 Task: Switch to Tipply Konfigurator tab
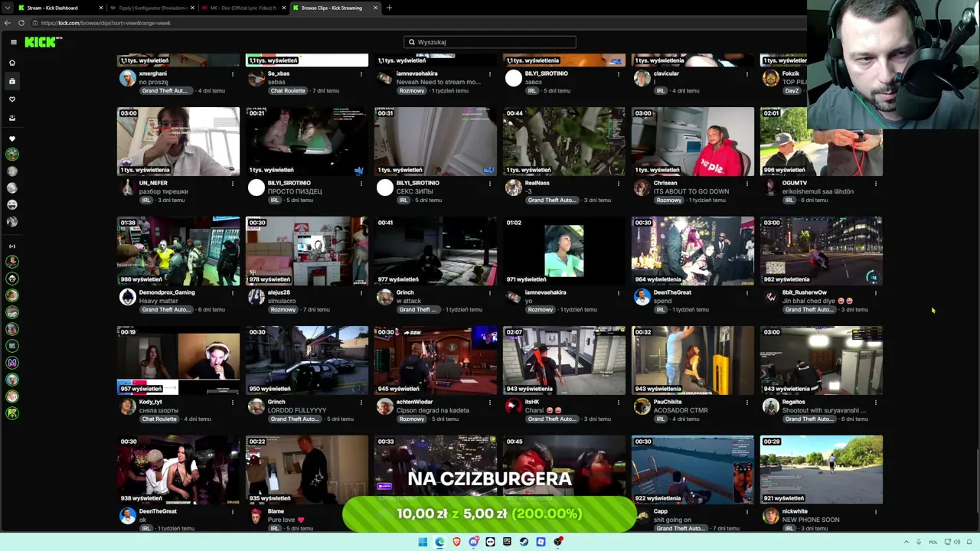152,8
